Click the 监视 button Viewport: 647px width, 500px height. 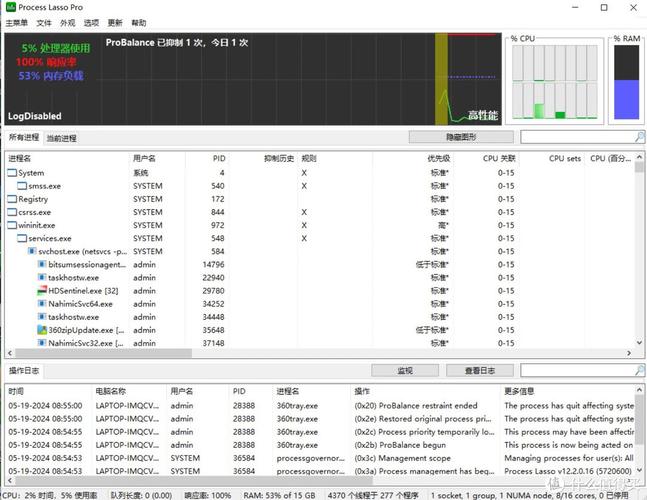point(405,370)
